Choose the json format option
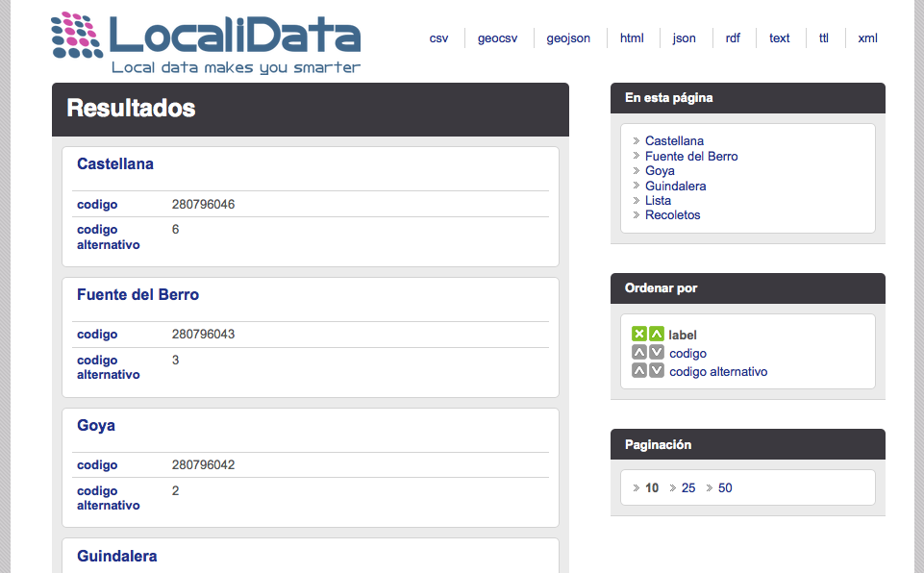The image size is (924, 573). [x=685, y=38]
